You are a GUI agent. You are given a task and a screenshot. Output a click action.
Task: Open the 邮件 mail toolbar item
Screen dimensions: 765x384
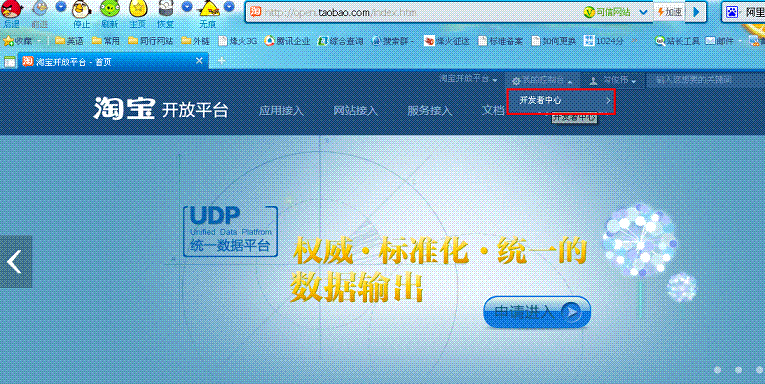(720, 41)
